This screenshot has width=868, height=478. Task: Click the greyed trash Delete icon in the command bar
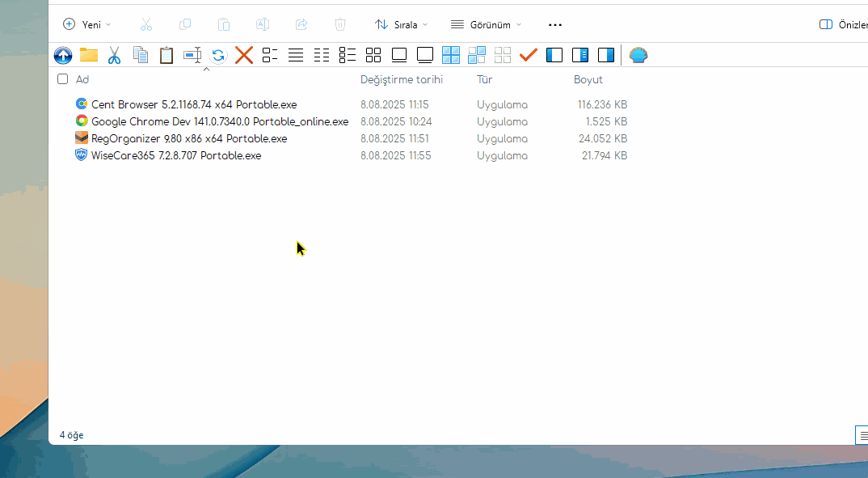(340, 24)
